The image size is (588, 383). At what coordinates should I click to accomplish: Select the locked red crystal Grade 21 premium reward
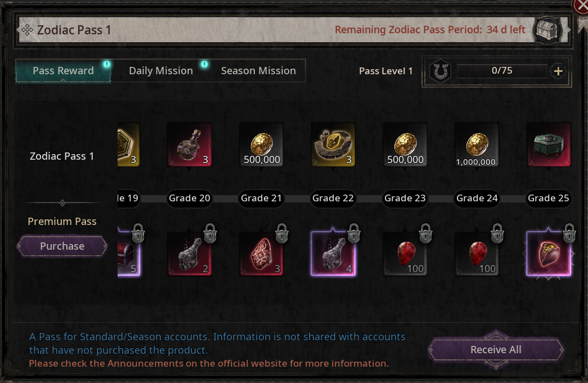pyautogui.click(x=262, y=254)
